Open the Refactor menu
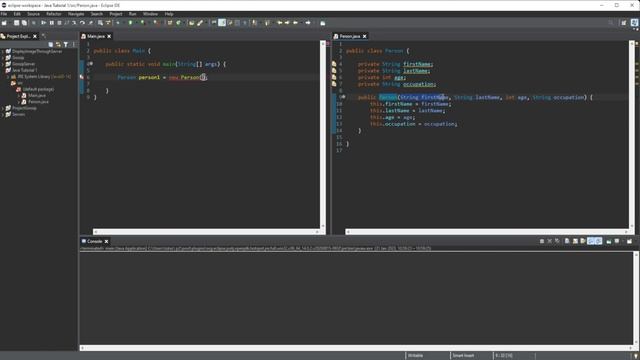Image resolution: width=640 pixels, height=360 pixels. pyautogui.click(x=53, y=14)
